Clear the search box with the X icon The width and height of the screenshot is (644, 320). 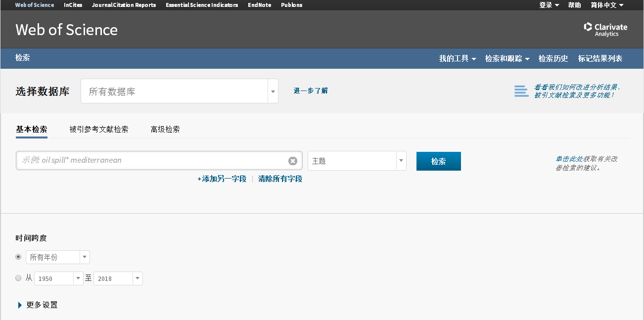(x=293, y=161)
